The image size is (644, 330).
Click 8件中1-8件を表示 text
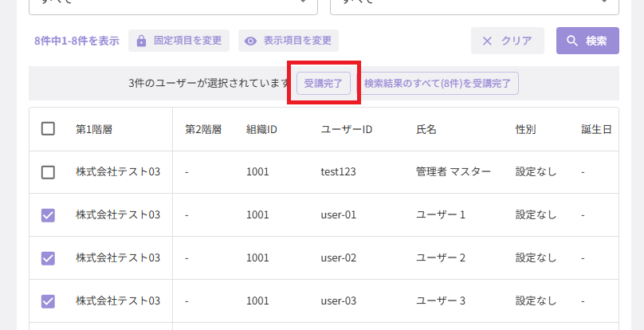pos(77,41)
